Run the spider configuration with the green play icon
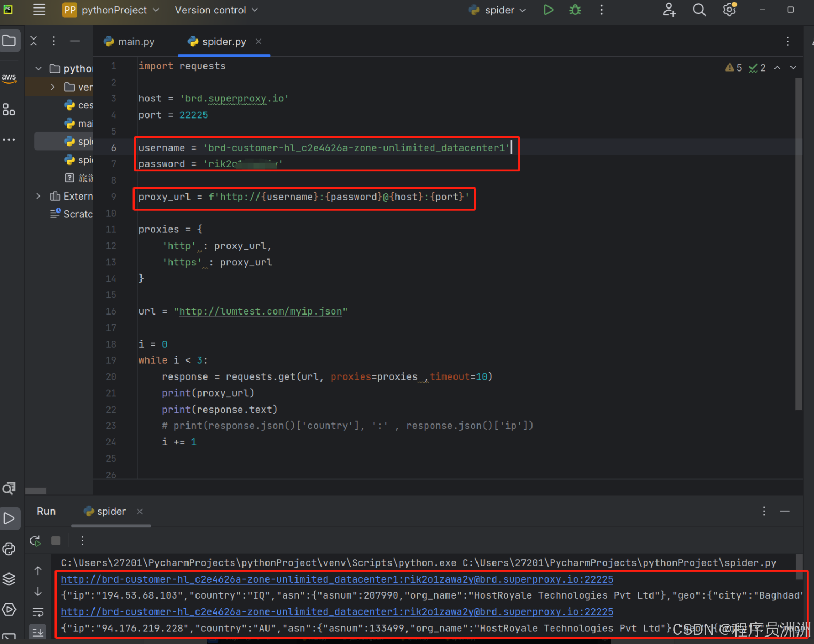This screenshot has height=644, width=814. tap(549, 10)
